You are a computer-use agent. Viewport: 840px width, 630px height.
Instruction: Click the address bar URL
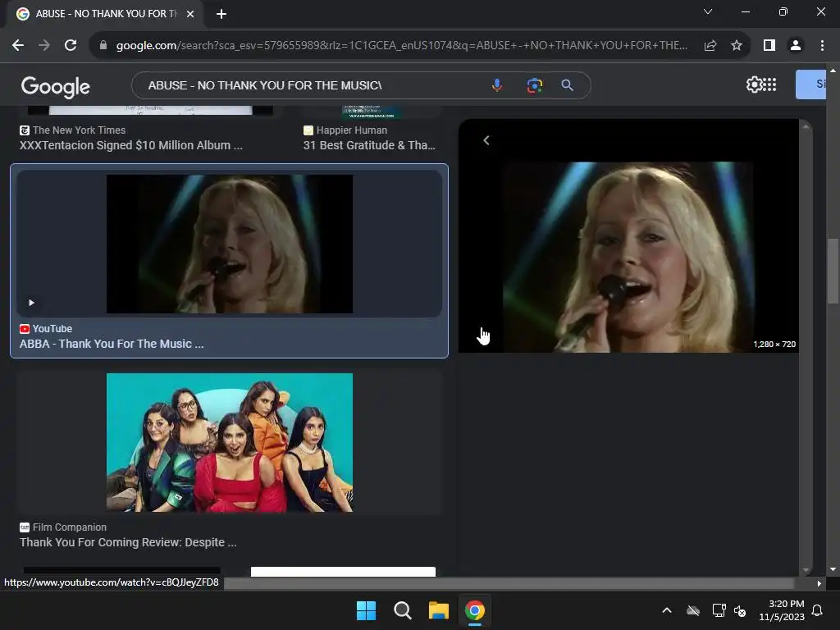coord(402,46)
